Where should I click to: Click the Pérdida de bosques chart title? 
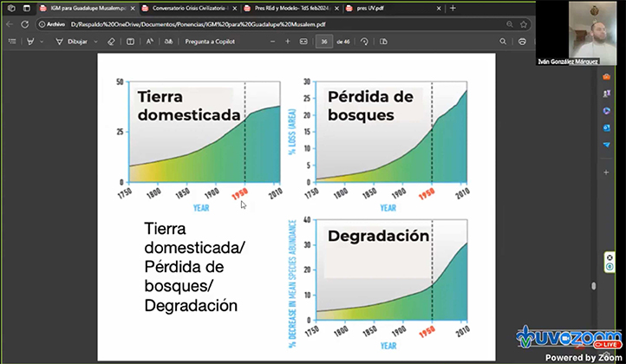tap(370, 106)
